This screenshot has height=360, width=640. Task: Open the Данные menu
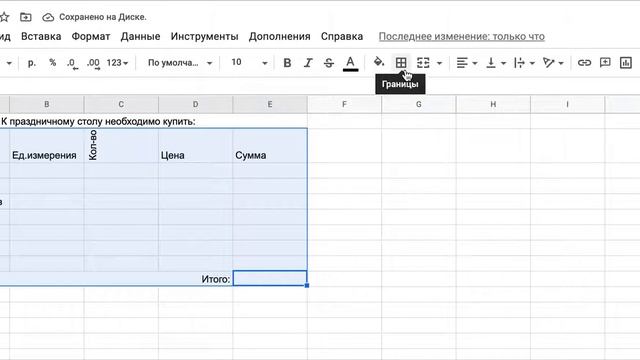pos(140,37)
